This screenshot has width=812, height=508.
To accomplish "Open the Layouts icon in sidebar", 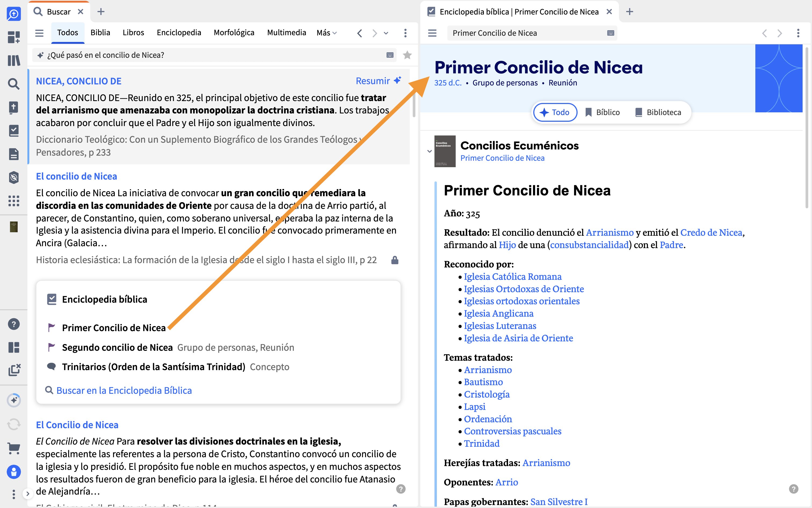I will [x=14, y=347].
